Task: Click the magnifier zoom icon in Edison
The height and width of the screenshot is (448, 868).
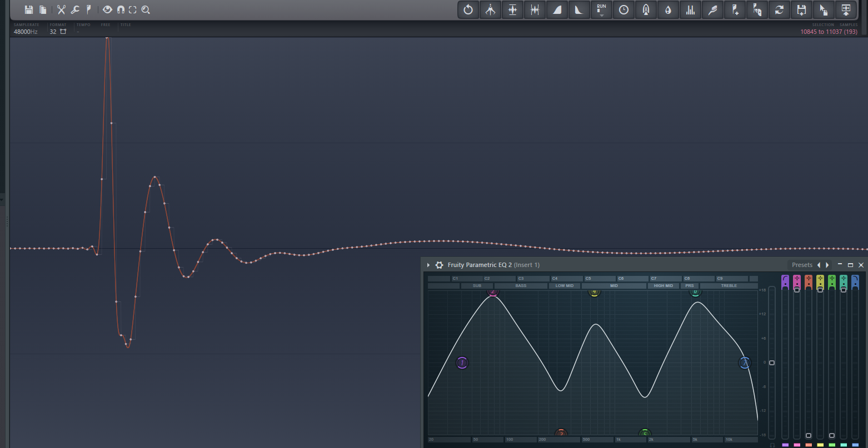Action: (x=146, y=10)
